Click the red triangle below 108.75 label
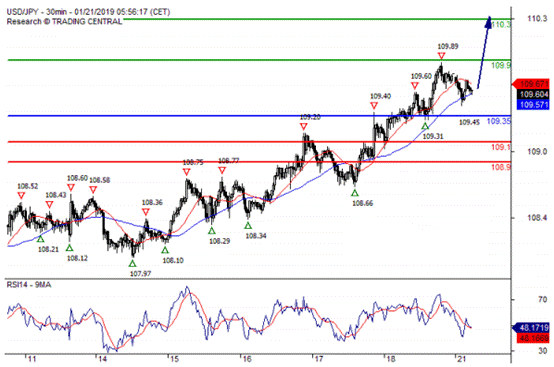The height and width of the screenshot is (367, 554). [x=187, y=172]
